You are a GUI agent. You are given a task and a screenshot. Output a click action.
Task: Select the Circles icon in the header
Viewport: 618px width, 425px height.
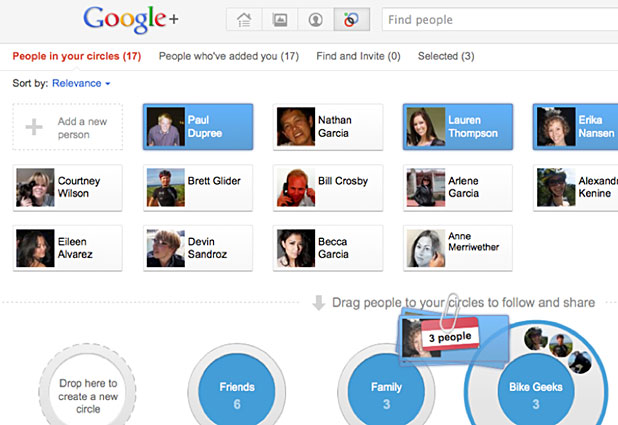[x=351, y=19]
